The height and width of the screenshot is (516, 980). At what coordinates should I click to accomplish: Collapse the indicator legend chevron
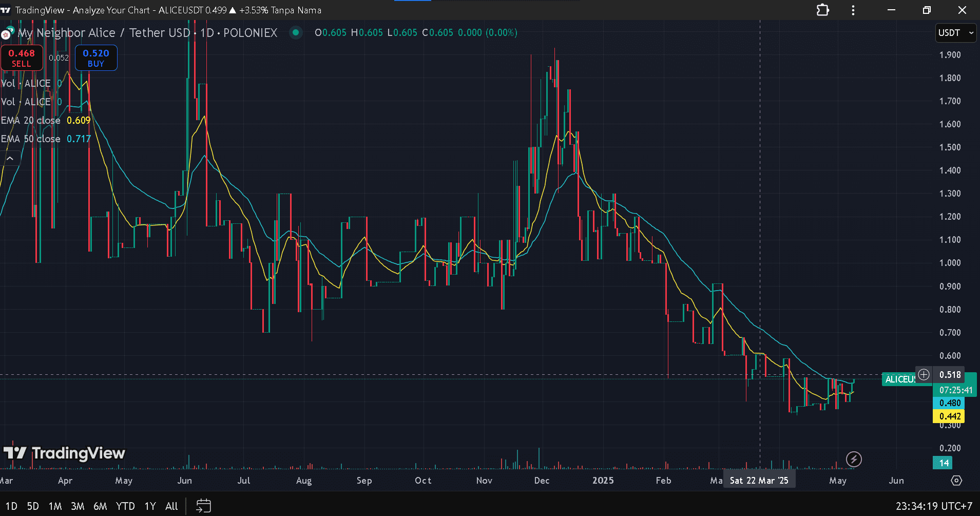(10, 159)
